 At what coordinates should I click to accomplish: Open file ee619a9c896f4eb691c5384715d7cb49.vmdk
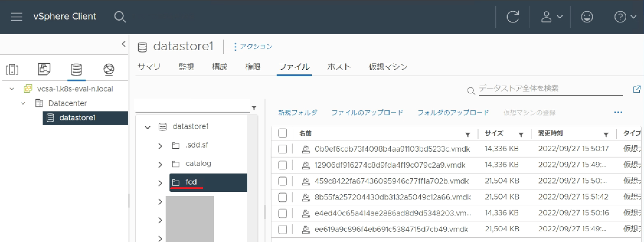coord(391,229)
